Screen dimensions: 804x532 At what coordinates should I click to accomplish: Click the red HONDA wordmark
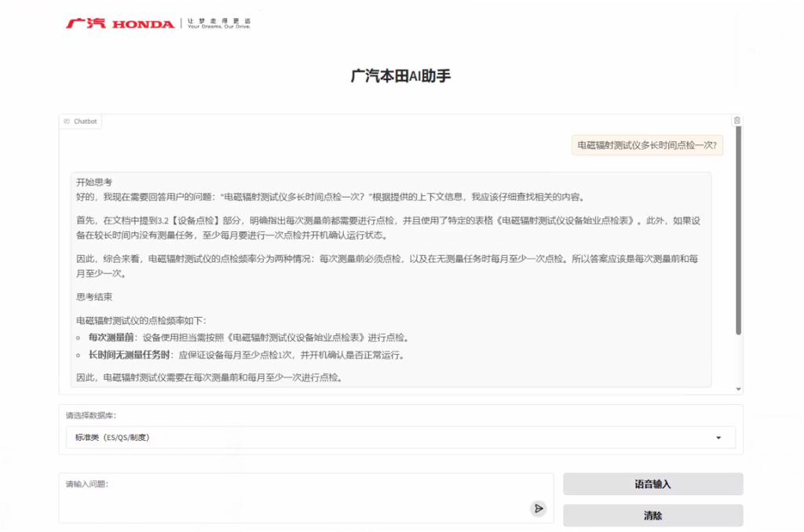143,24
